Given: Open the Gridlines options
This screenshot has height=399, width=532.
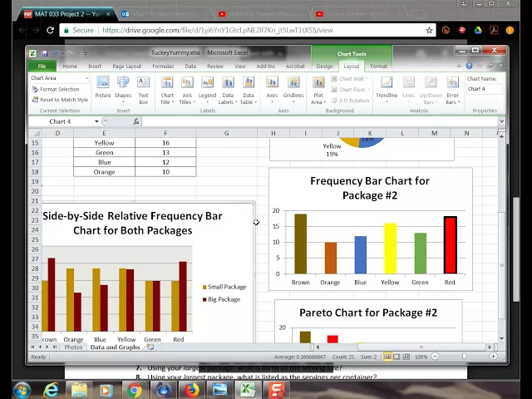Looking at the screenshot, I should click(293, 89).
